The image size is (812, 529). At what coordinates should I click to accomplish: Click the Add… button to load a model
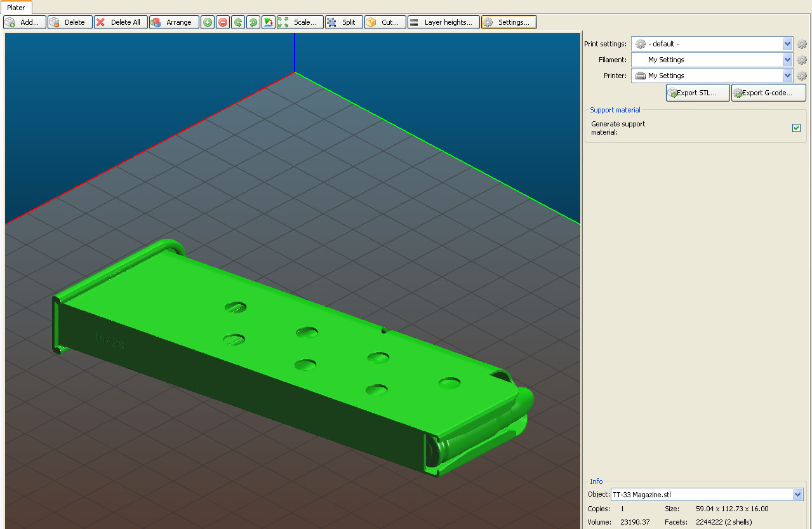25,22
